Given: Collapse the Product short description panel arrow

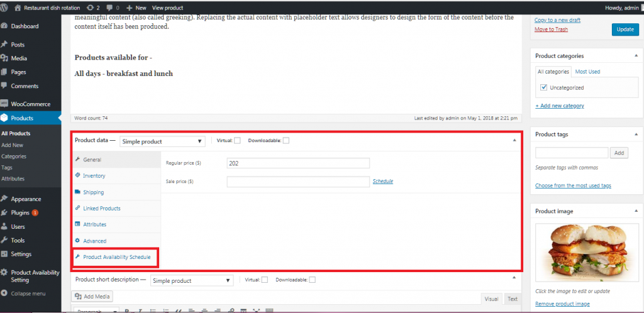Looking at the screenshot, I should tap(514, 278).
